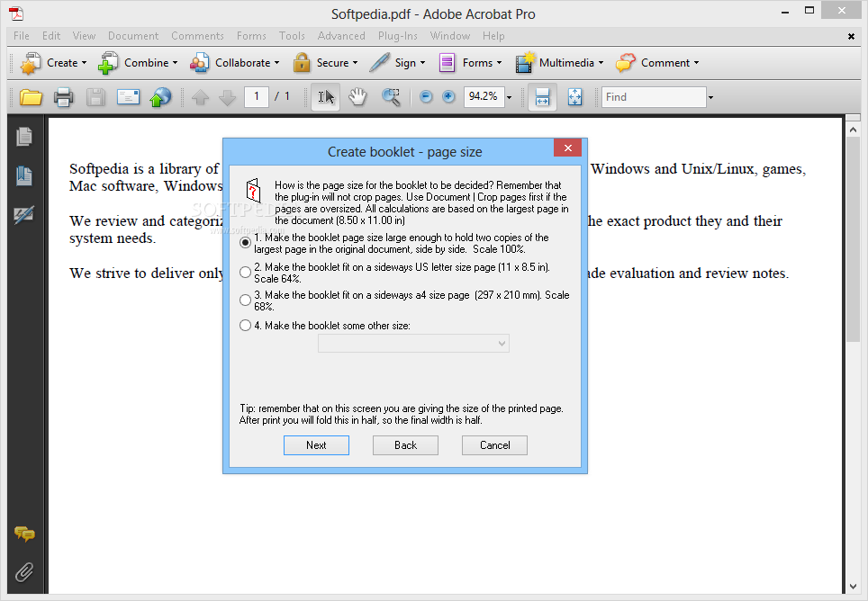Click the 94.2% zoom value field
This screenshot has width=868, height=601.
pos(484,97)
